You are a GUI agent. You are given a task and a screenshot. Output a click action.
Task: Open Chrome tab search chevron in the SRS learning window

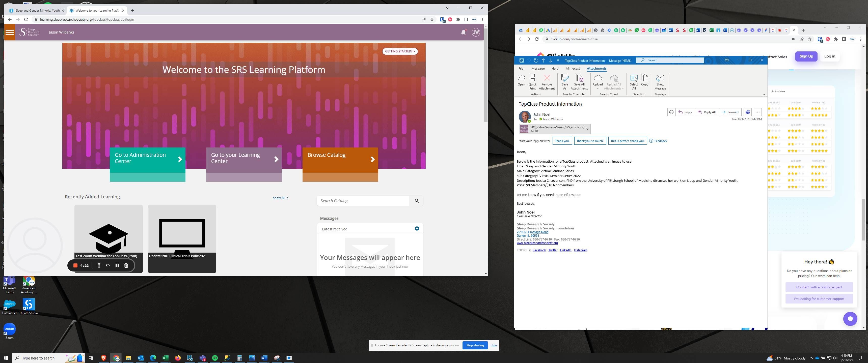pos(447,8)
